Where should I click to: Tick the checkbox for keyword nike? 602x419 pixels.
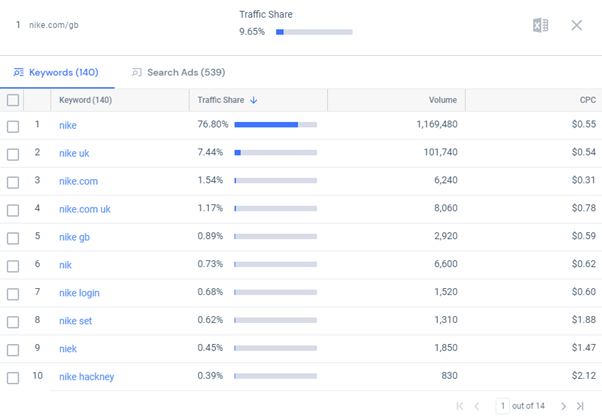pos(13,126)
